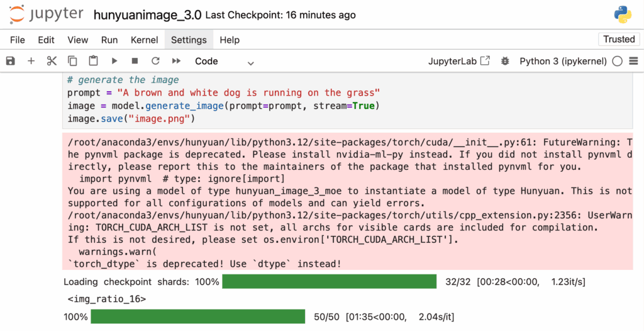Open notebook in JupyterLab
The image size is (644, 331).
pos(459,61)
